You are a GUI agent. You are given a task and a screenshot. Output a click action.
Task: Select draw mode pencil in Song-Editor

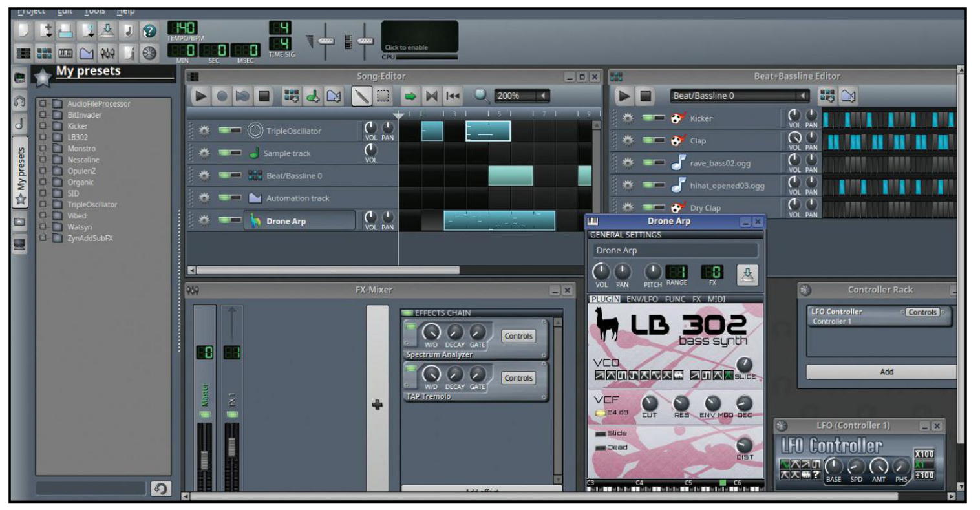(362, 96)
